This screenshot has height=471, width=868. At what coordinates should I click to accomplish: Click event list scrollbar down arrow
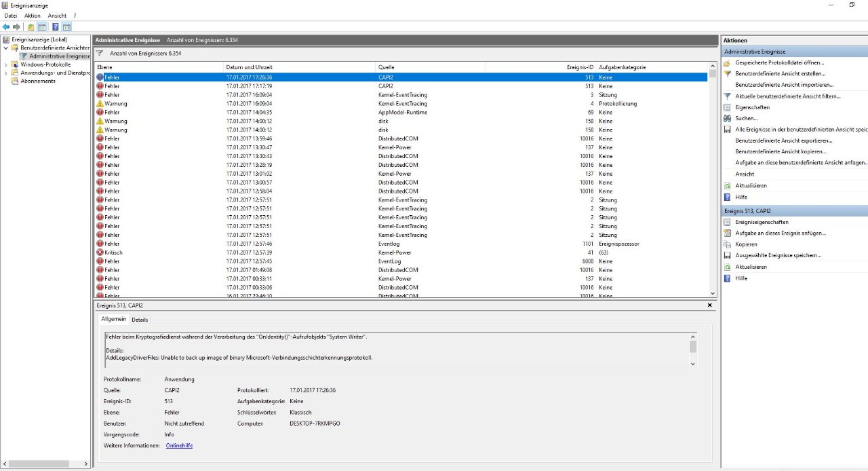(x=712, y=293)
